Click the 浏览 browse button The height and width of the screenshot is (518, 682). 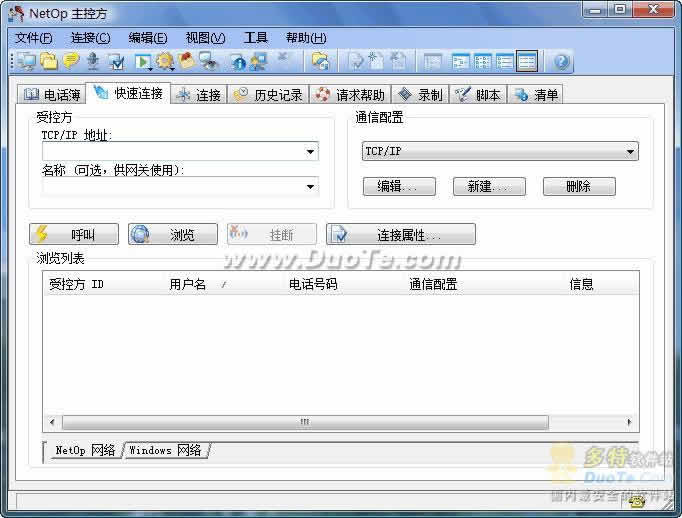pos(173,234)
